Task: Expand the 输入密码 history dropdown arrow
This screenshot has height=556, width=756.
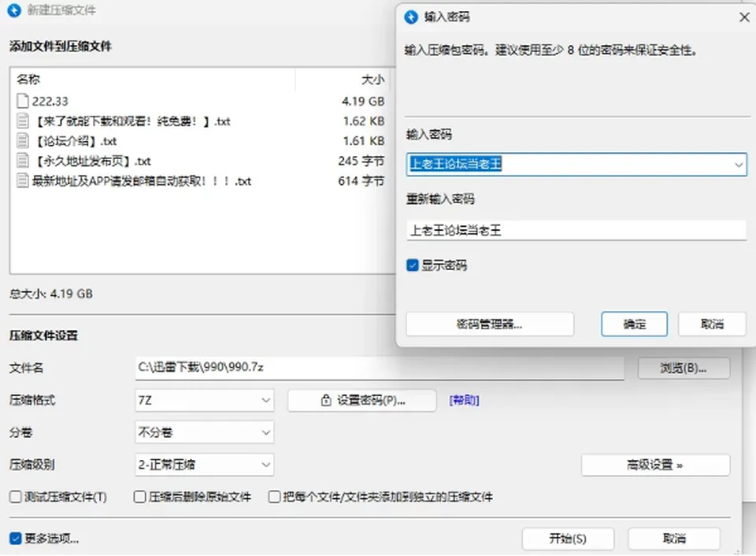Action: pyautogui.click(x=739, y=165)
